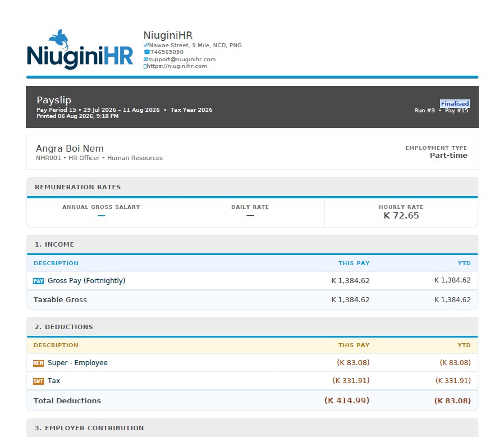Click the NiuginiHR company name heading
Viewport: 504px width, 437px height.
click(x=168, y=35)
